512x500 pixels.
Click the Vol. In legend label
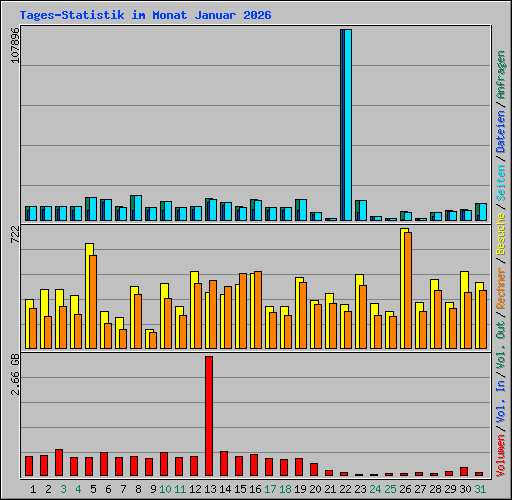501,402
